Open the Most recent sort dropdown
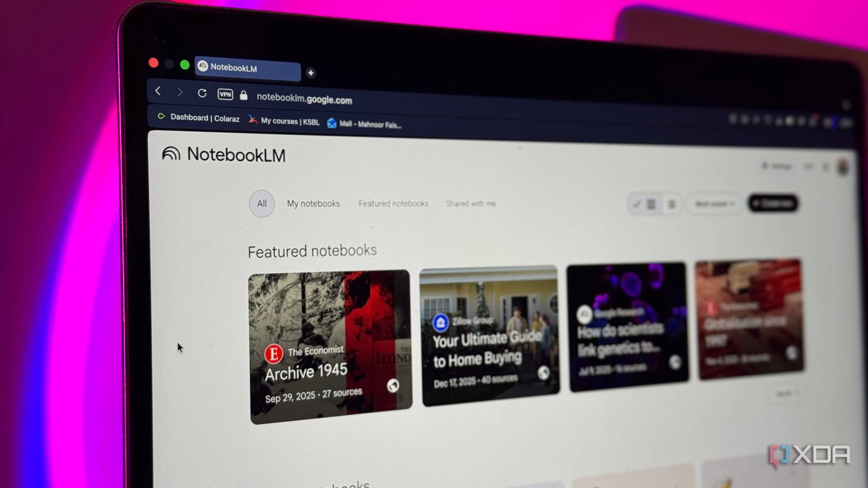 click(x=714, y=204)
